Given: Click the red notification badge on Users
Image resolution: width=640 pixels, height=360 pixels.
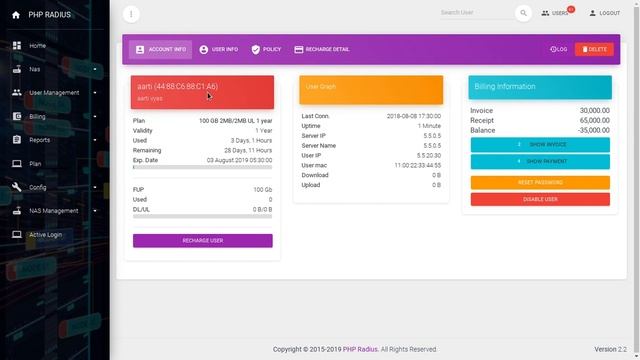Looking at the screenshot, I should coord(571,9).
